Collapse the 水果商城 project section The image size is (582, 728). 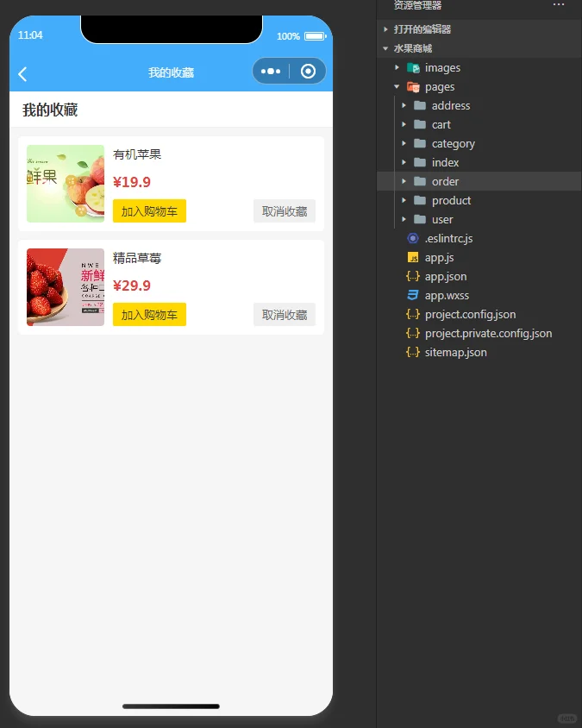[x=385, y=48]
